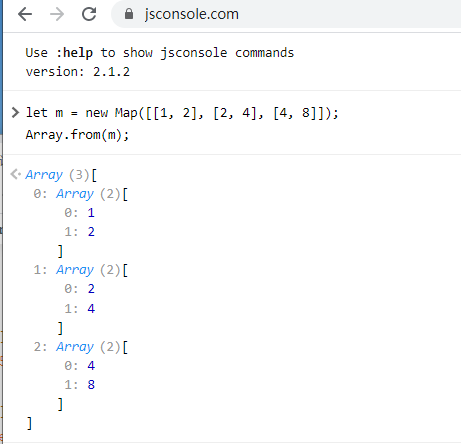Collapse the top-level Array (3) output

[x=44, y=175]
